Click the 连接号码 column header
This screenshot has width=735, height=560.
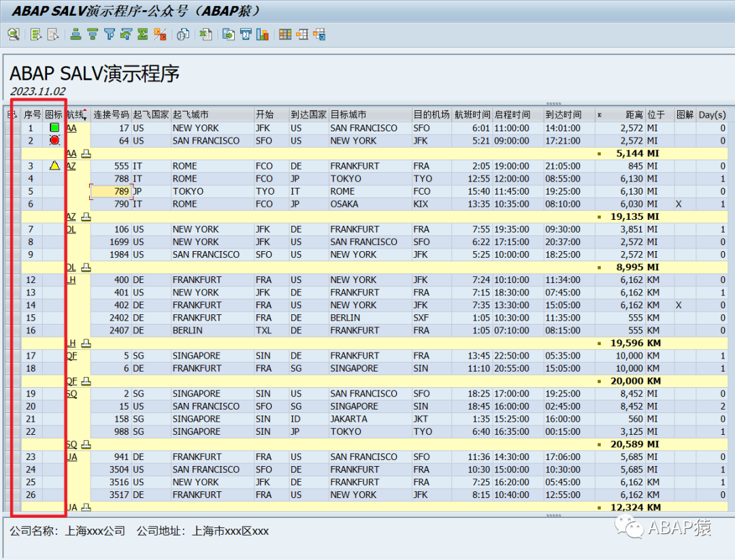[x=111, y=115]
